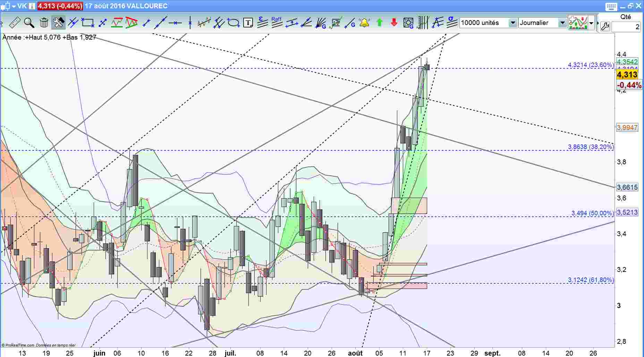The width and height of the screenshot is (644, 357).
Task: Open the virtual keyboard icon in title bar
Action: click(x=611, y=6)
